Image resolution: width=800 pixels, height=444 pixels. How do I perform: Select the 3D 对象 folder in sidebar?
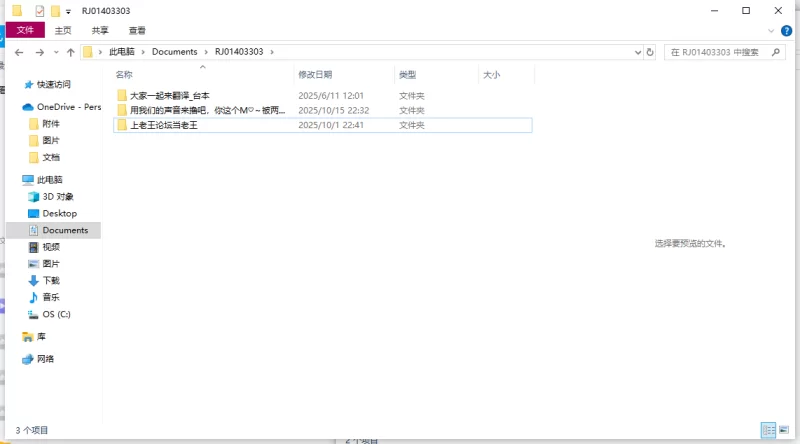point(58,197)
